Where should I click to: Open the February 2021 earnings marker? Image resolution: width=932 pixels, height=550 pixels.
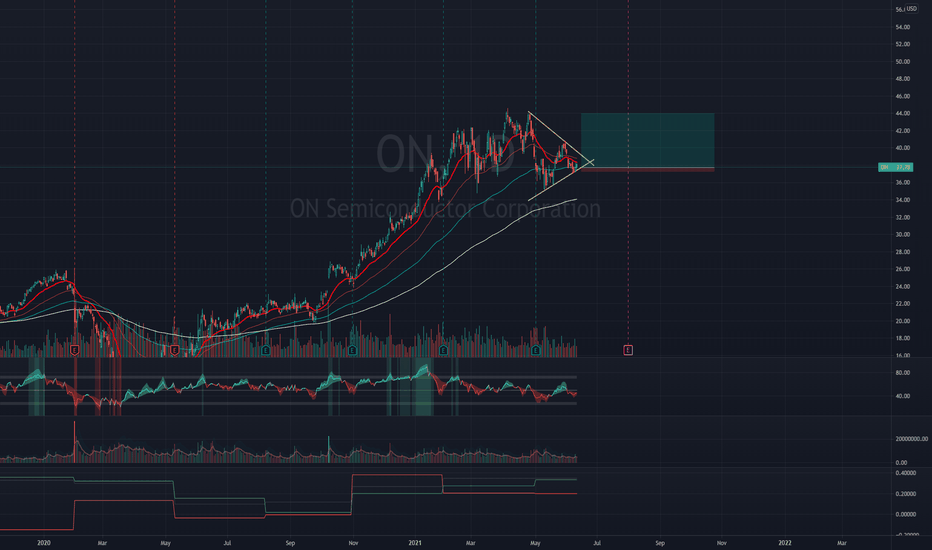(443, 350)
